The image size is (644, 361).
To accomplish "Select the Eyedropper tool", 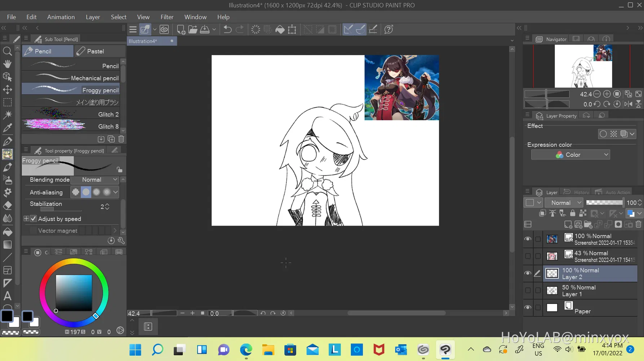I will [7, 128].
